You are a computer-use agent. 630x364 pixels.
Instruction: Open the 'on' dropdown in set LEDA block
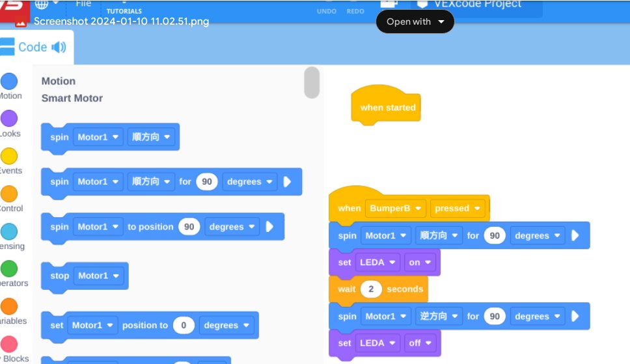(420, 263)
